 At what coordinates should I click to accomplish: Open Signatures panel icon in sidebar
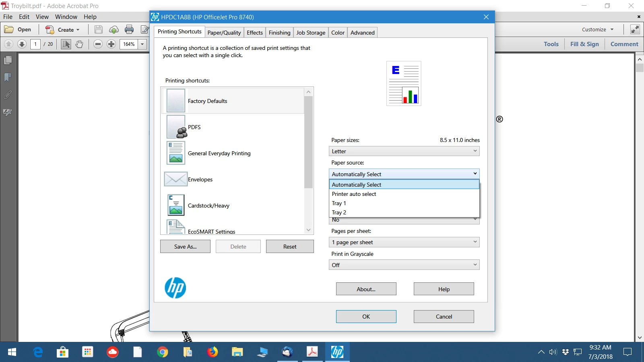pyautogui.click(x=8, y=112)
